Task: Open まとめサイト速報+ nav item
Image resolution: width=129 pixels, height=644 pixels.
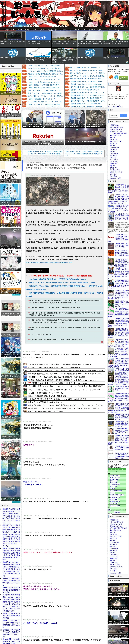Action: pos(96,30)
